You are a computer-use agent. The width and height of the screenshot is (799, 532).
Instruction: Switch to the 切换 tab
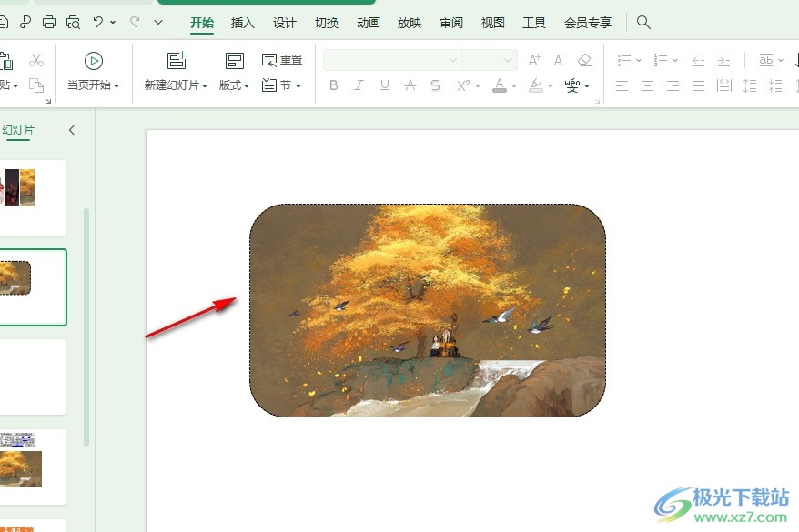(327, 23)
